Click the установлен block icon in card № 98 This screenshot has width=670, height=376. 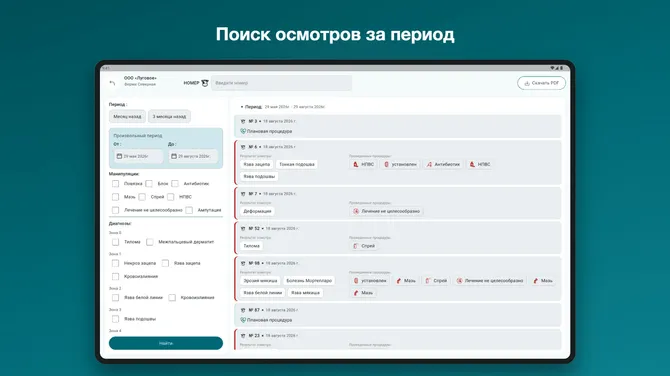(x=356, y=281)
